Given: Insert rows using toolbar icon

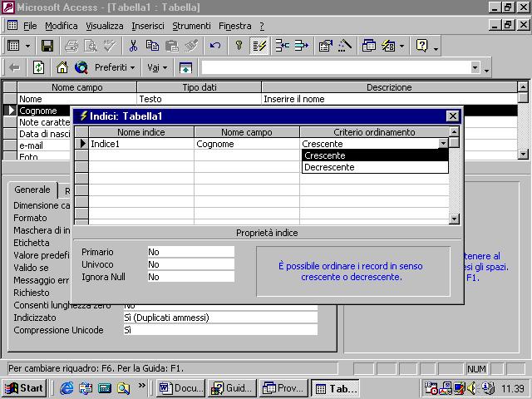Looking at the screenshot, I should pos(282,46).
